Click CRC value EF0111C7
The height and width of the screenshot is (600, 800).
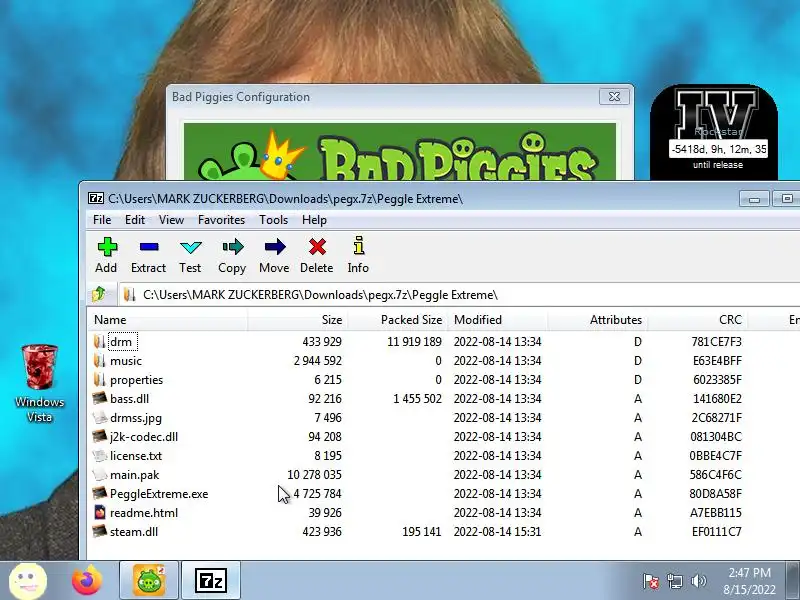[717, 532]
